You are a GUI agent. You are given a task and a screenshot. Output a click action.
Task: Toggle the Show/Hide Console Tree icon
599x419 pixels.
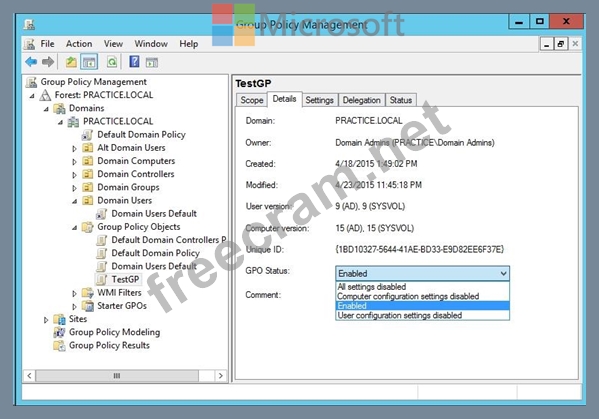[x=89, y=62]
